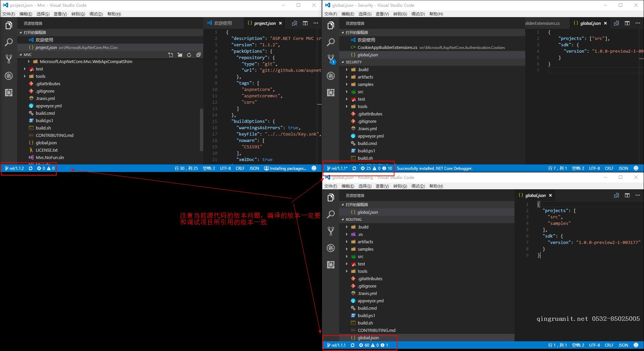Open the More actions menu in Security editor
The image size is (644, 351).
(x=638, y=23)
